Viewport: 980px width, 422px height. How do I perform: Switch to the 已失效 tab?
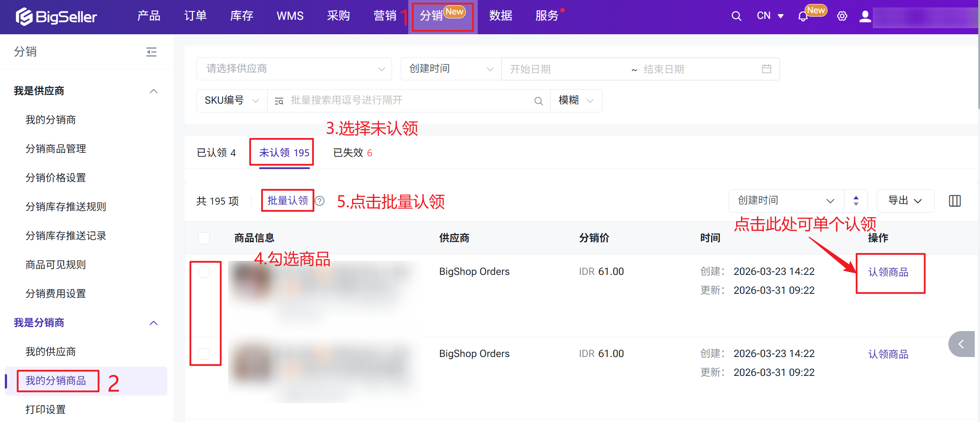point(352,153)
